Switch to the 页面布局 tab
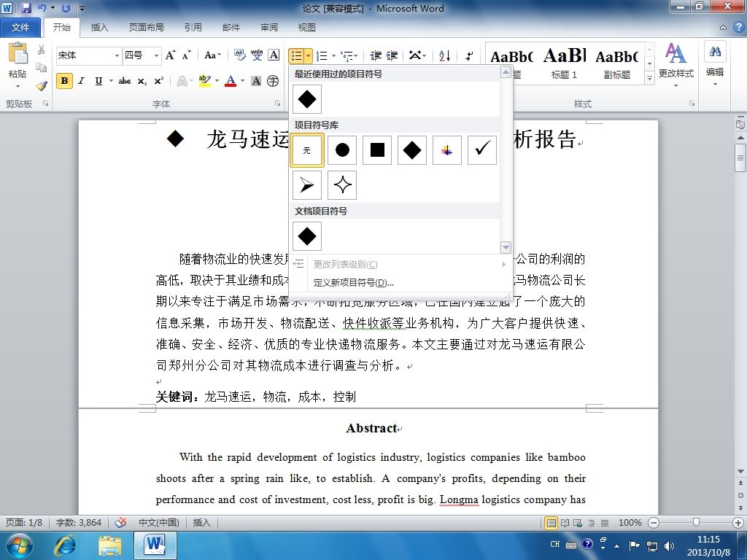 146,28
